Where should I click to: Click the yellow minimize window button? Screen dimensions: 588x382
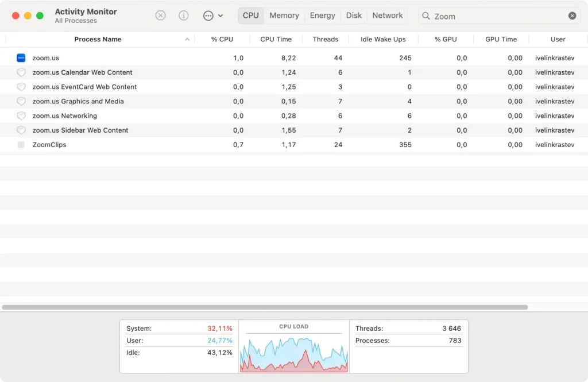click(28, 16)
